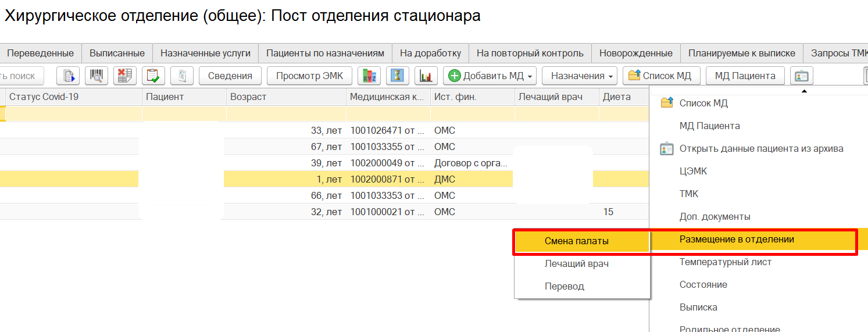The width and height of the screenshot is (868, 332).
Task: Click the clipboard with green checkmark icon
Action: (153, 76)
